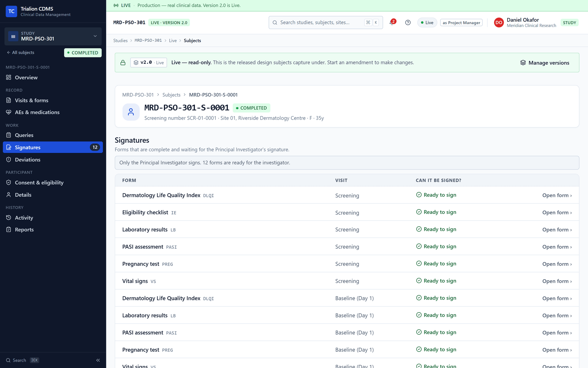Click the Manage versions button
This screenshot has height=368, width=588.
click(545, 63)
